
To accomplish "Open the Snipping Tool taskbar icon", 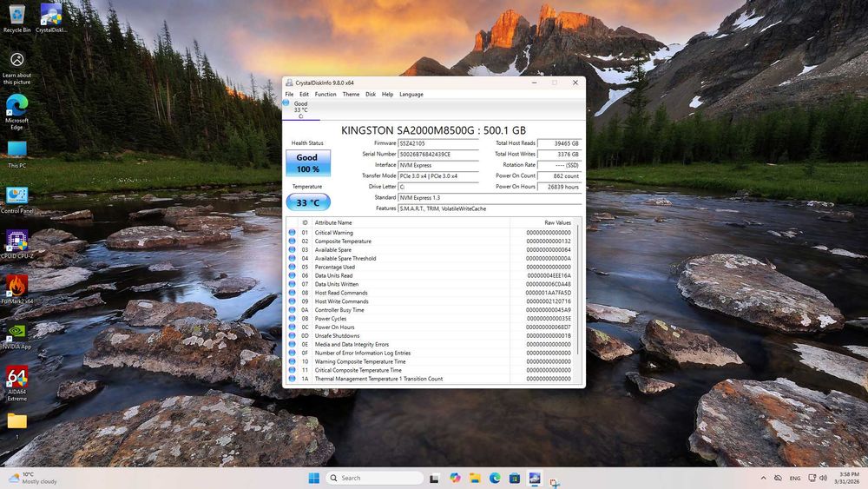I will pos(555,481).
